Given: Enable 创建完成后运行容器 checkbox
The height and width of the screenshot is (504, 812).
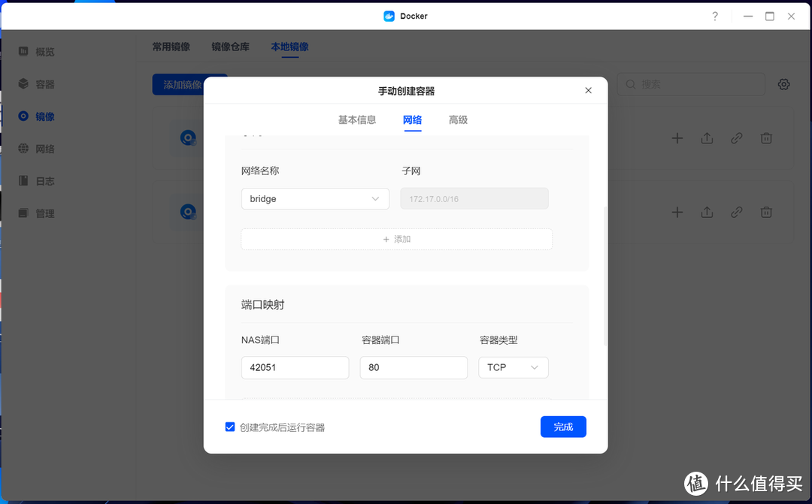Looking at the screenshot, I should coord(230,427).
